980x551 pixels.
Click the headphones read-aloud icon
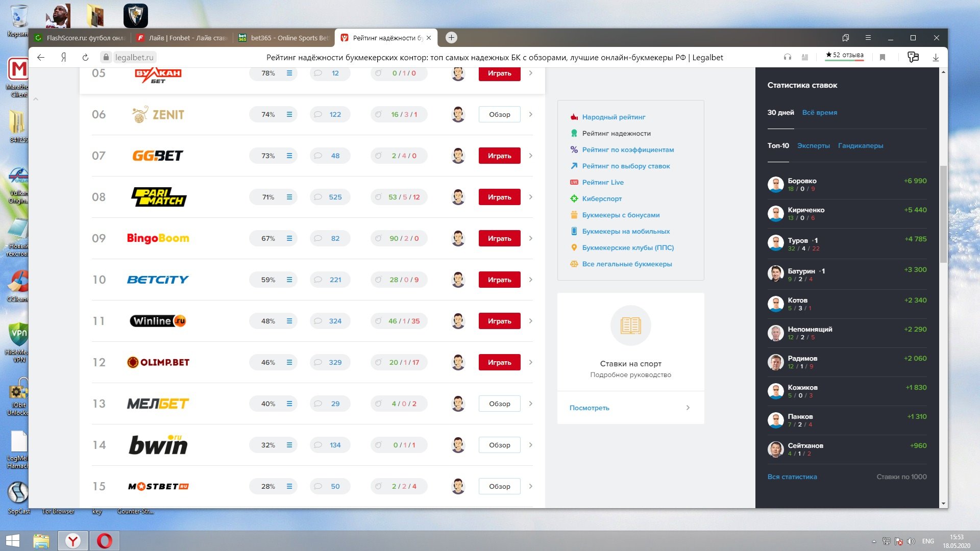click(788, 58)
